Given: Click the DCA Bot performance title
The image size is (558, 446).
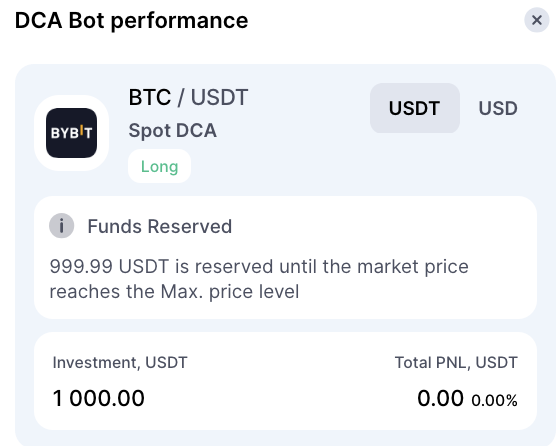Looking at the screenshot, I should click(131, 20).
